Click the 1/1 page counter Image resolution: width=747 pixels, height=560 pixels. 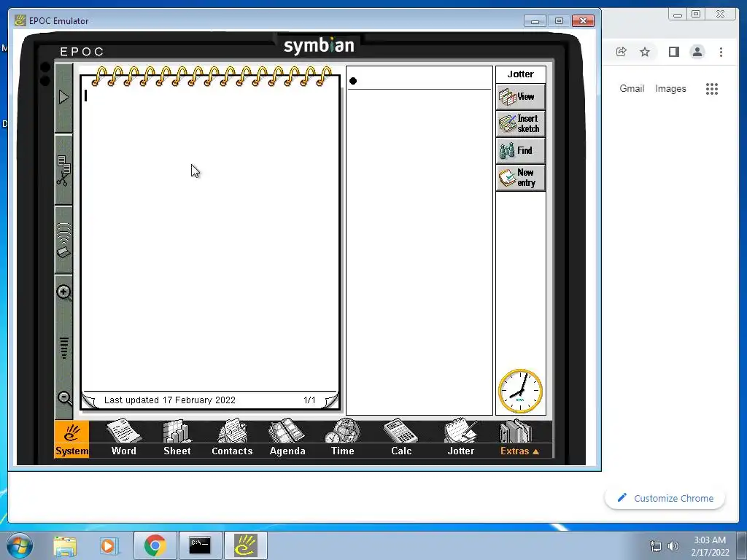pyautogui.click(x=309, y=400)
